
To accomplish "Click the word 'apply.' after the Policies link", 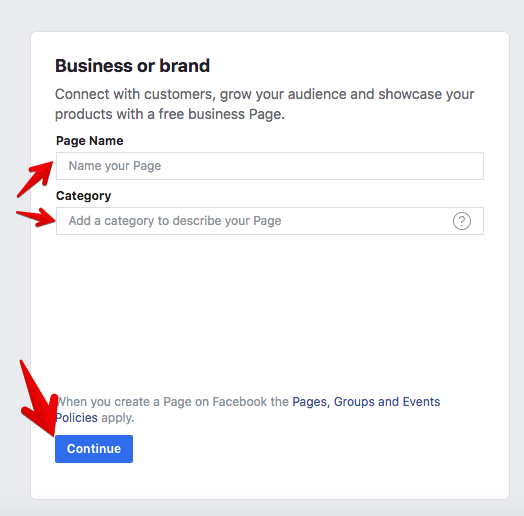I will tap(118, 418).
